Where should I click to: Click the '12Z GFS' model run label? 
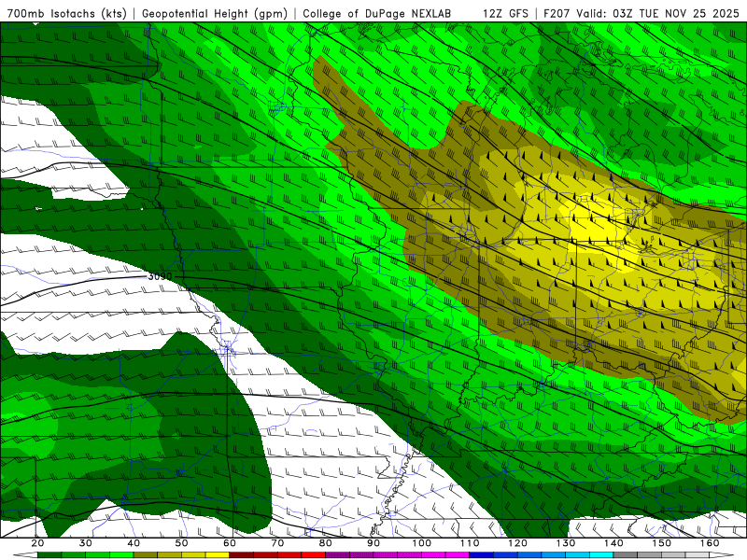tap(505, 13)
